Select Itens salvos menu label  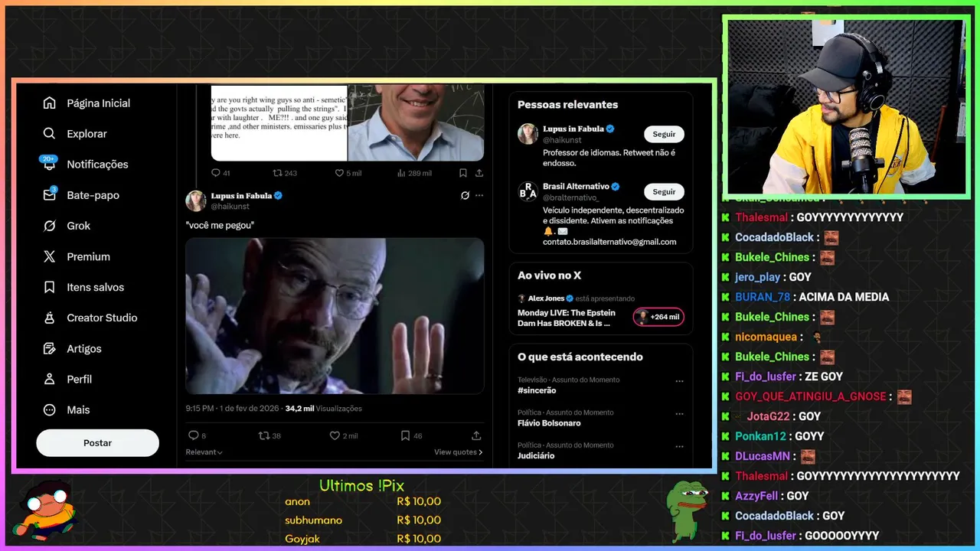click(95, 287)
